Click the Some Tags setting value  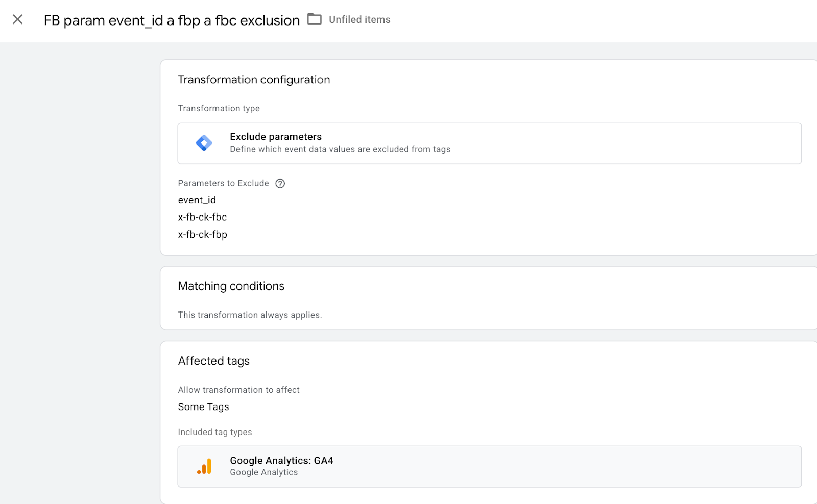point(203,407)
